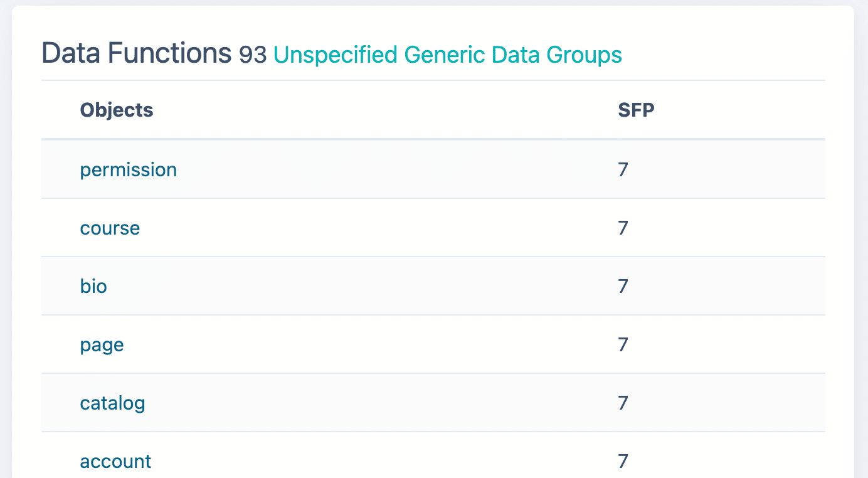Open the course object link
This screenshot has height=478, width=868.
pos(110,228)
